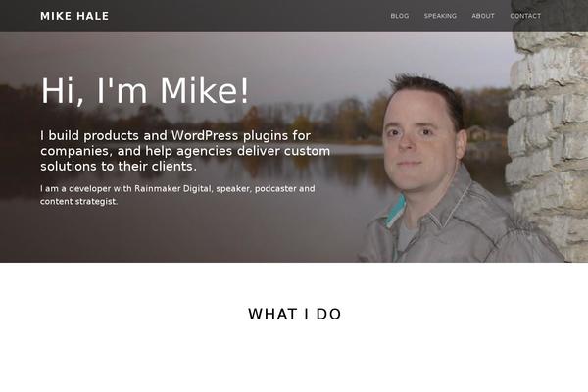The image size is (588, 392).
Task: Click the stone wall in the photo
Action: pyautogui.click(x=550, y=146)
